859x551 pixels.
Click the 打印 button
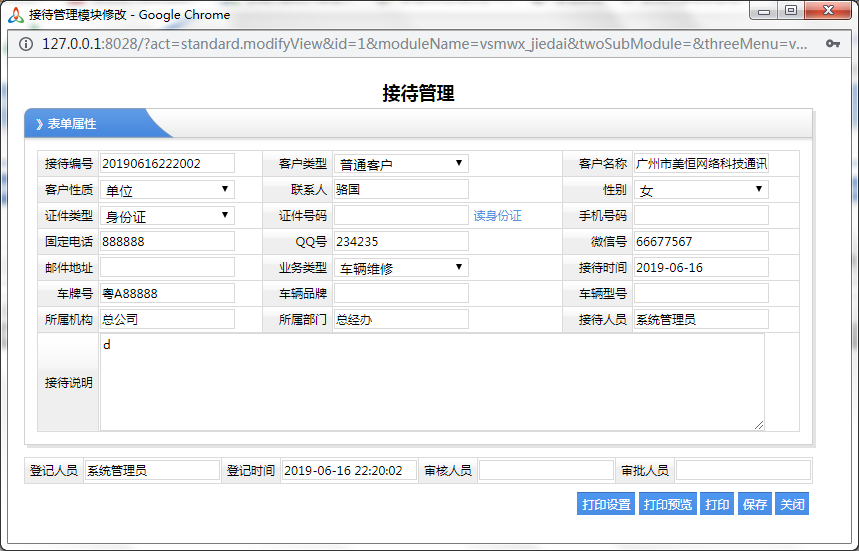point(717,504)
